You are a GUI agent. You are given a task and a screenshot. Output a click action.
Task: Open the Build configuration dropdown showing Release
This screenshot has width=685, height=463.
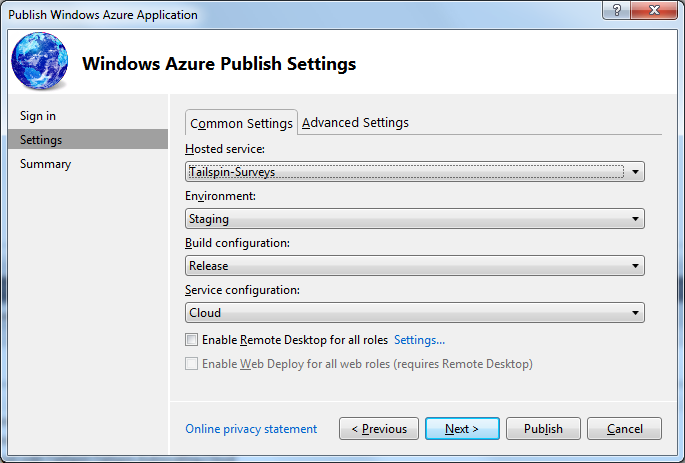coord(415,266)
